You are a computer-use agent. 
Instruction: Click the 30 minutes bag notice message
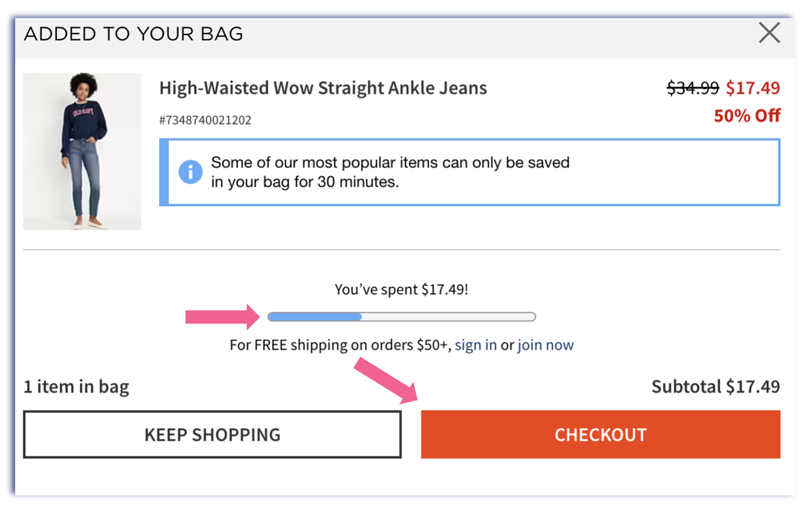[x=390, y=172]
